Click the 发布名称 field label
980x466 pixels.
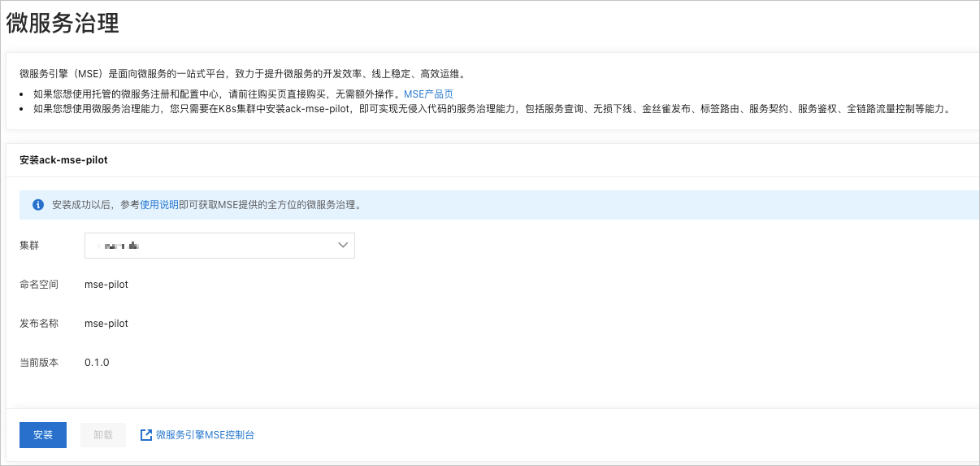39,324
